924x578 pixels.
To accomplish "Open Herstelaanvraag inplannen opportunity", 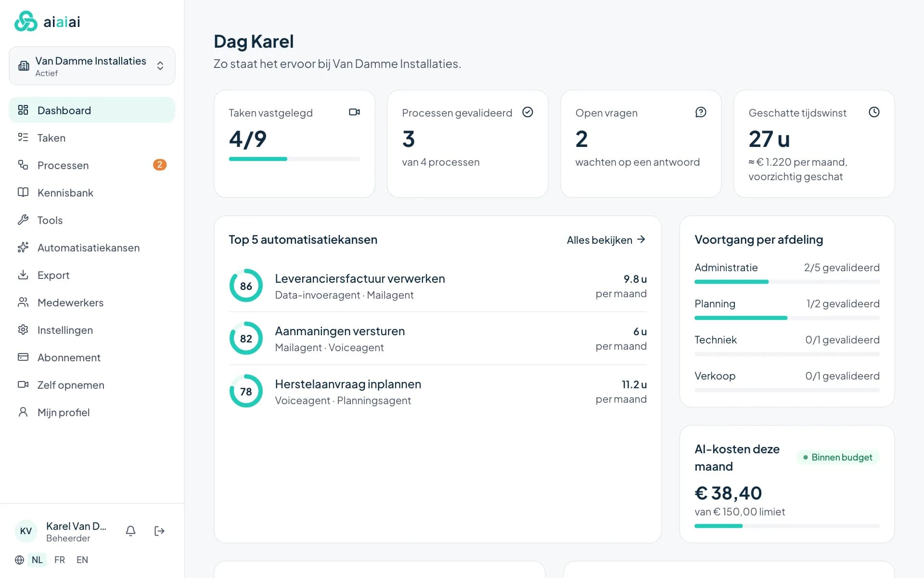I will 438,391.
